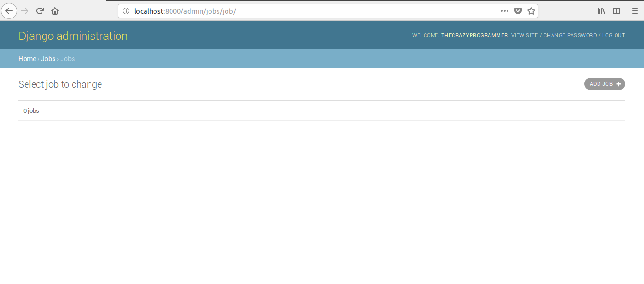Click the 'Select job to change' heading

click(60, 84)
